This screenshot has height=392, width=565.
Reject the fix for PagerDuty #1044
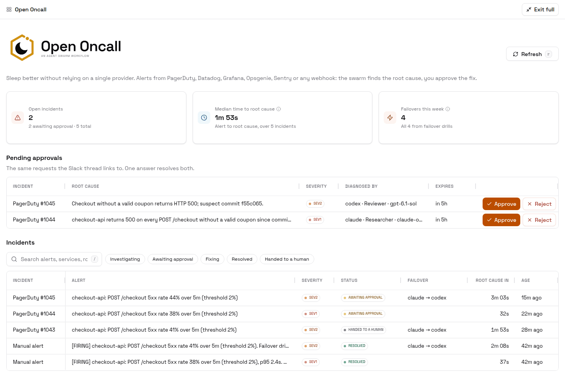tap(539, 220)
